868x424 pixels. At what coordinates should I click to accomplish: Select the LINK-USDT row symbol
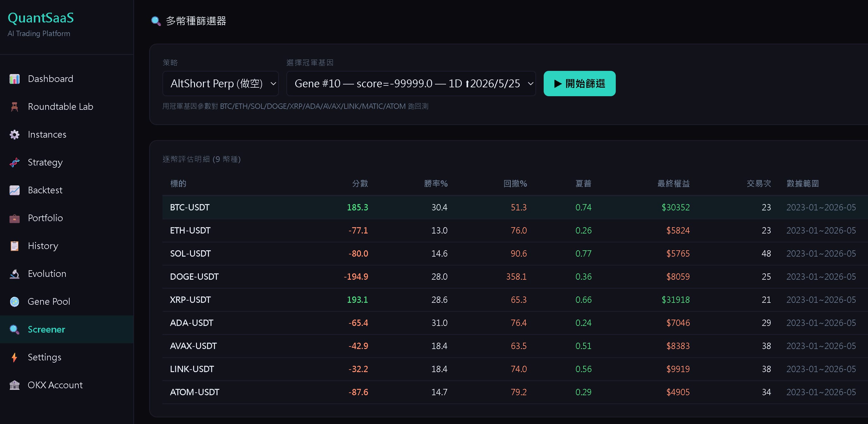click(x=192, y=369)
